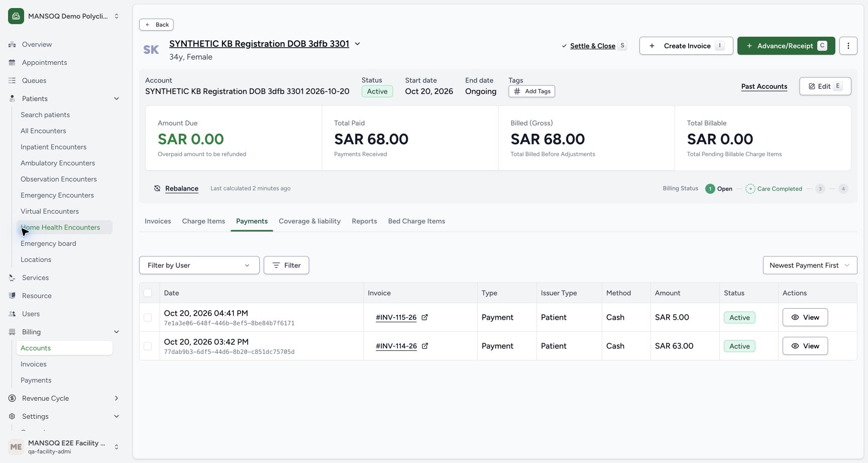This screenshot has height=463, width=868.
Task: Open the Bed Charge Items tab
Action: point(416,221)
